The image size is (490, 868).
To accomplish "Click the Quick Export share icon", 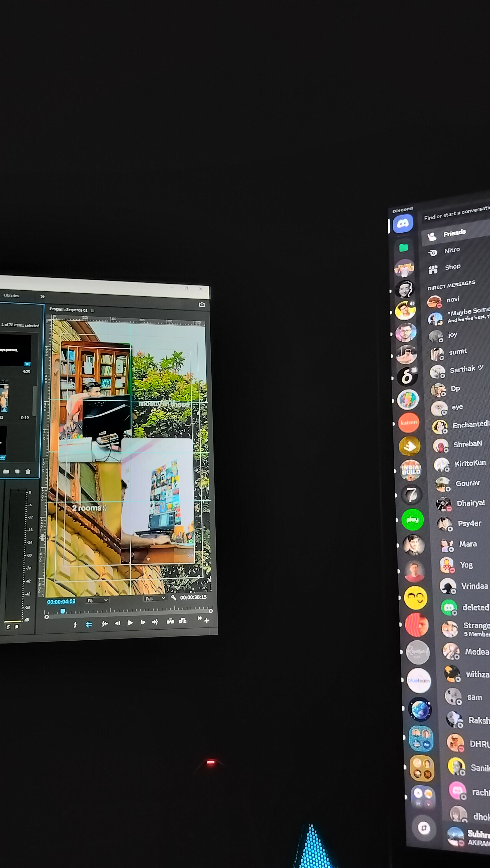I will pos(202,304).
